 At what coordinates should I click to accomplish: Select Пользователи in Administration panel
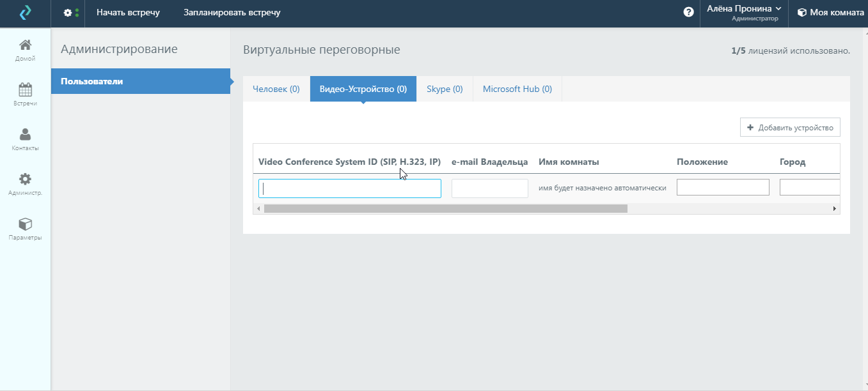141,81
